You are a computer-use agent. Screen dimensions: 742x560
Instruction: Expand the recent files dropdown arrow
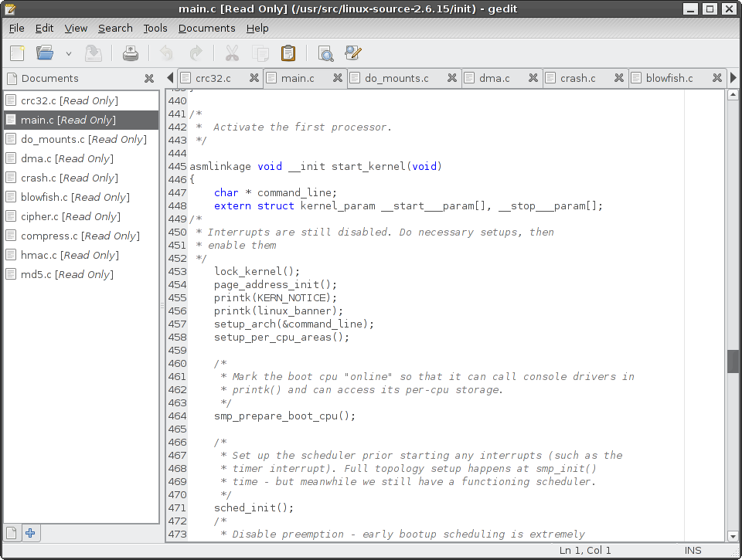pos(69,54)
